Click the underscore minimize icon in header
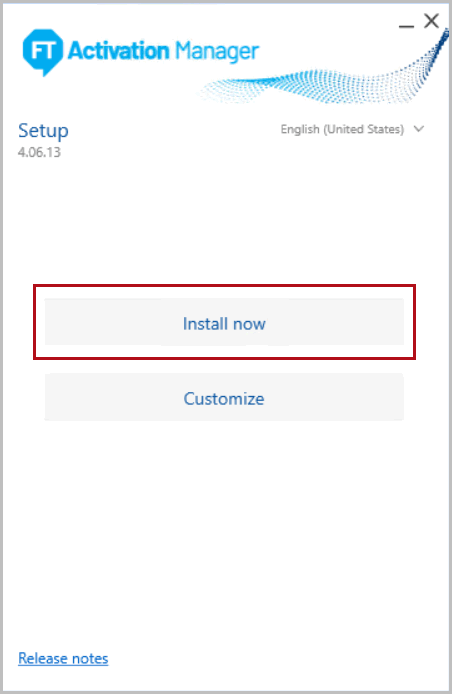 [406, 26]
